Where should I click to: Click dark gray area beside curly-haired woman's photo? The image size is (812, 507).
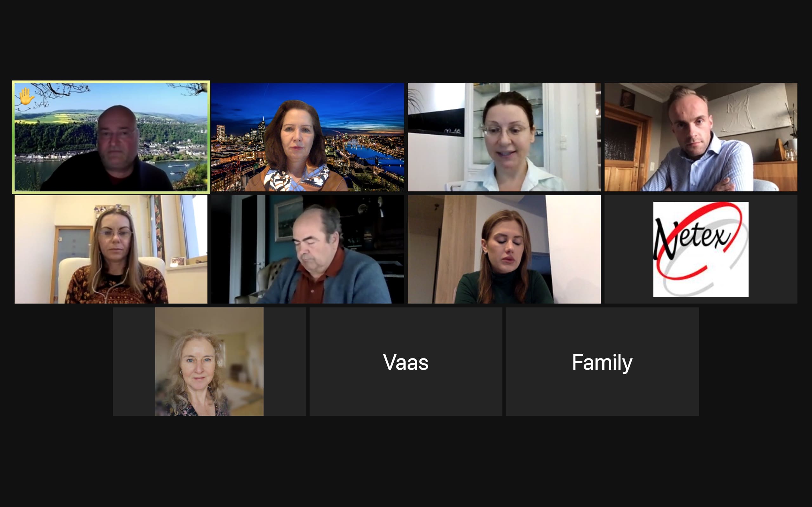point(134,362)
